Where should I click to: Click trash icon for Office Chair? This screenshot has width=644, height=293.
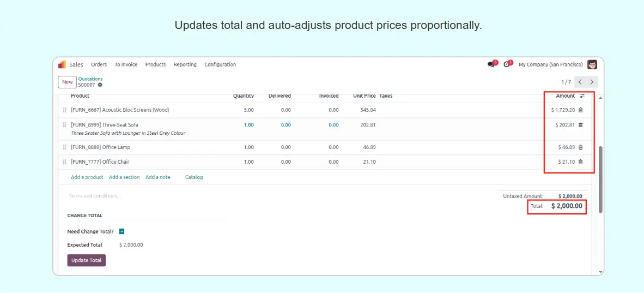[580, 162]
